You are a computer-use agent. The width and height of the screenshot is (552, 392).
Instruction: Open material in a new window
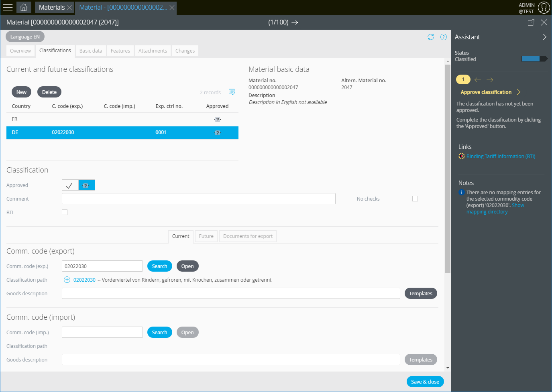531,22
